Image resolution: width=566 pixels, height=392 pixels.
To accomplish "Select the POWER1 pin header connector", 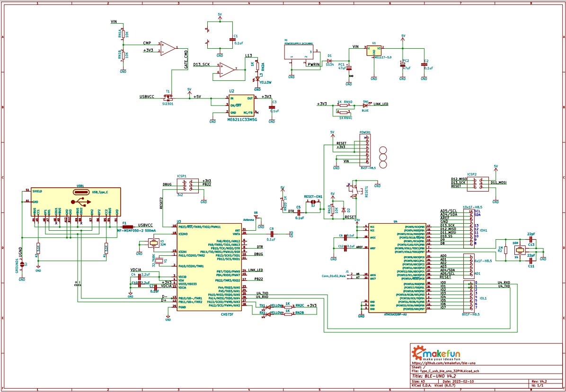I will coord(365,150).
